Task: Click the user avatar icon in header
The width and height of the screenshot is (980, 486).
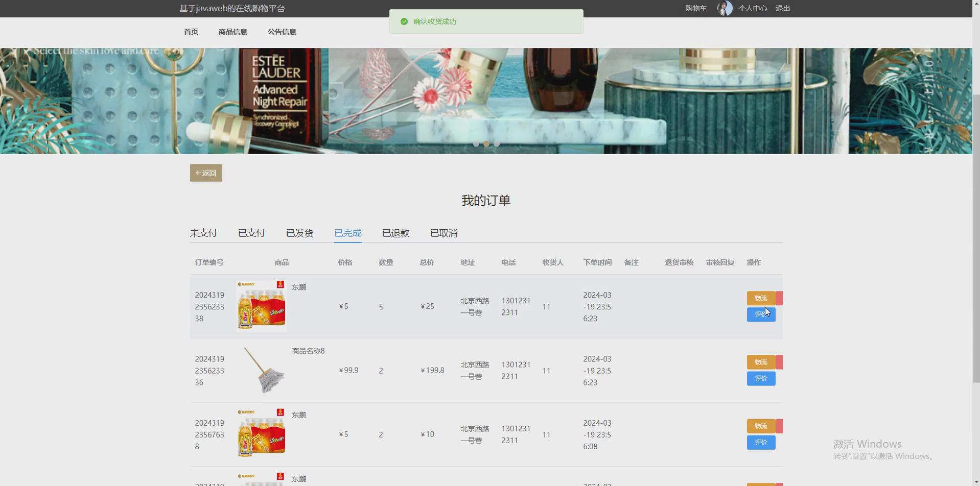Action: coord(725,8)
